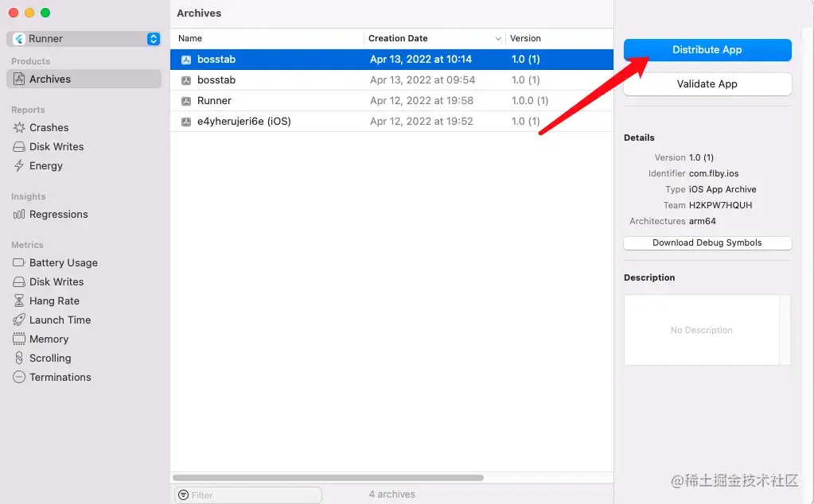Click the archive icon of the Runner row
814x504 pixels.
pos(186,101)
